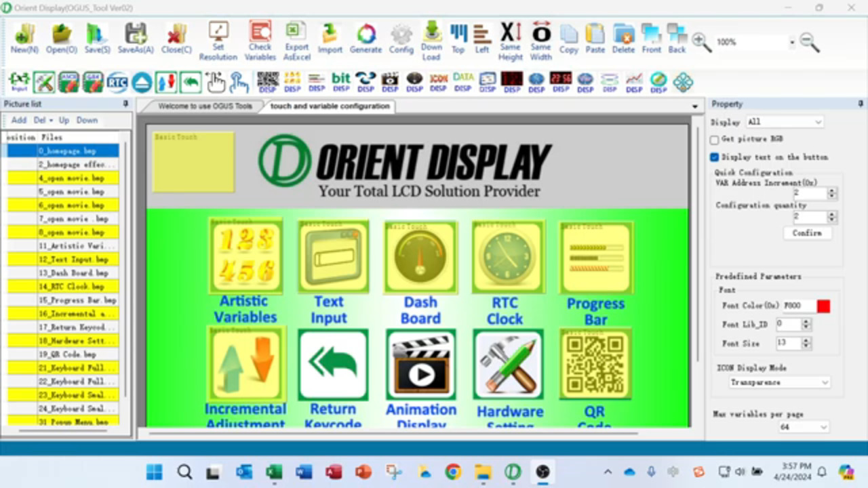The image size is (868, 488).
Task: Click the Export AsExcel icon
Action: coord(296,41)
